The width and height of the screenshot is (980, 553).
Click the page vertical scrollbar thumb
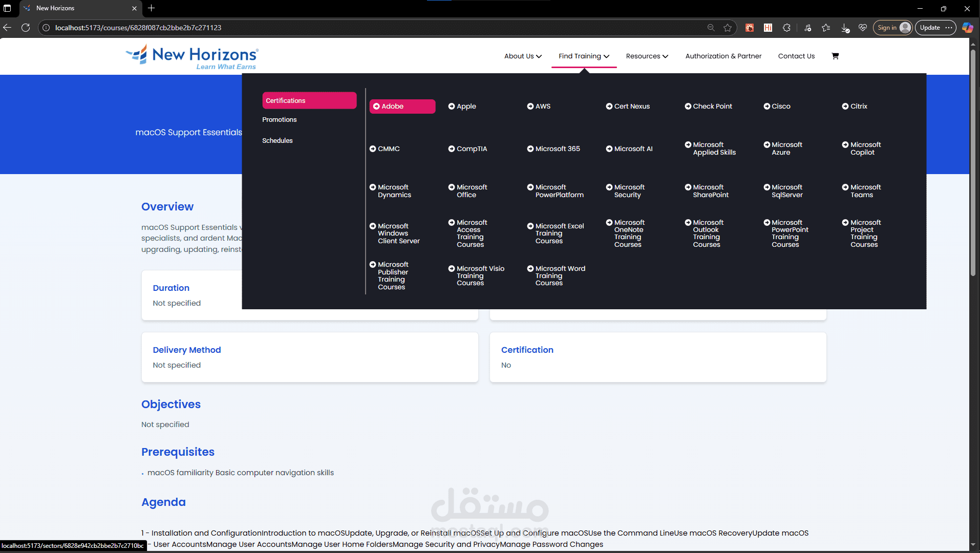[973, 162]
